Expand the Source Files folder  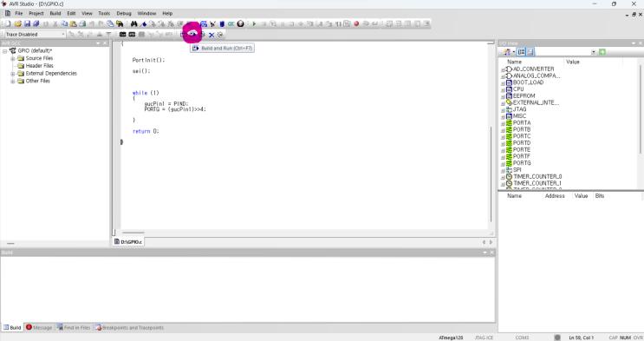tap(13, 58)
